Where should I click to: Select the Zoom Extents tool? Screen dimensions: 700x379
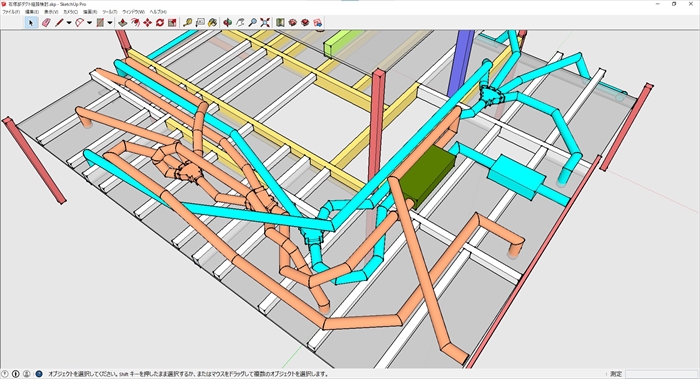265,22
